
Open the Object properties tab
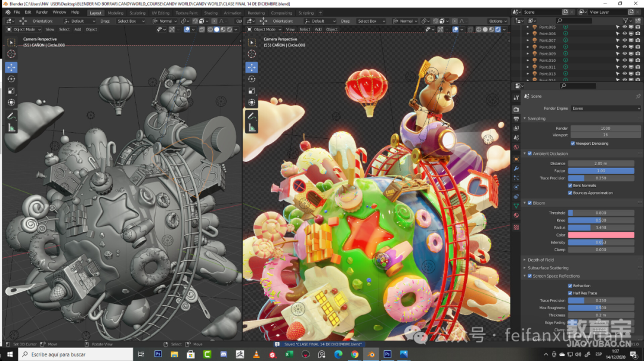pyautogui.click(x=516, y=159)
